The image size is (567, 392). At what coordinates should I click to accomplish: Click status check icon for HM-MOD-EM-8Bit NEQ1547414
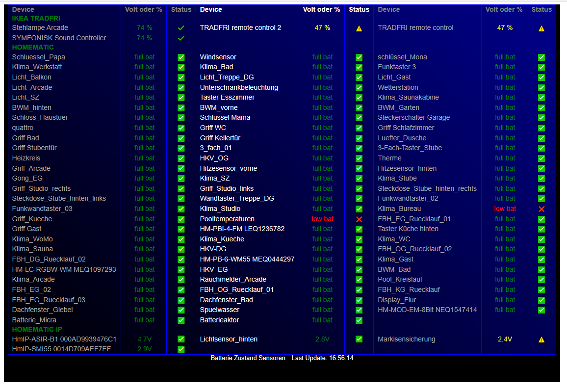pyautogui.click(x=541, y=310)
